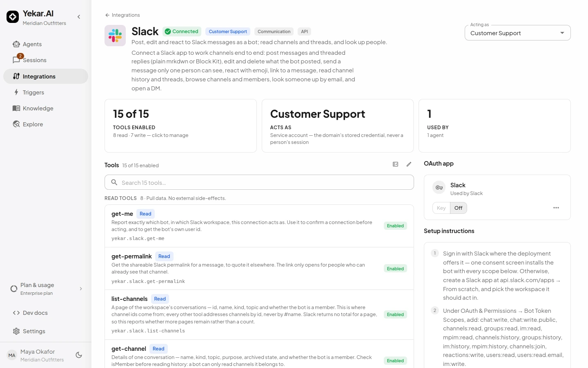
Task: Click the Yekar.AI logo icon
Action: pyautogui.click(x=13, y=17)
